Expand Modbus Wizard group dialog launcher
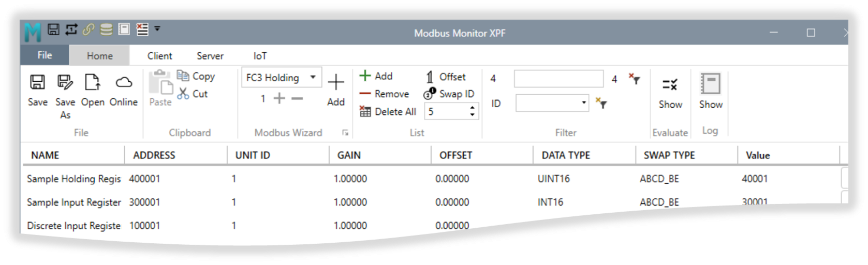Screen dimensions: 868x265 (345, 133)
